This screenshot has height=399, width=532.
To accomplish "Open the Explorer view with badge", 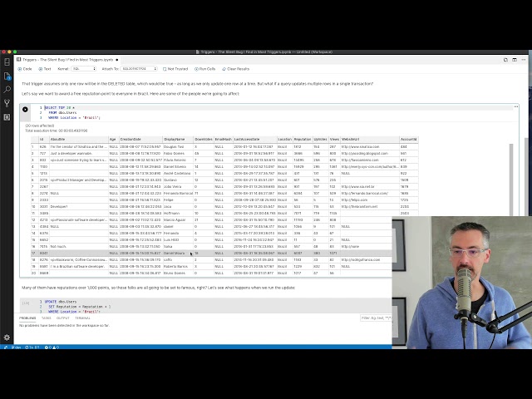I will click(7, 76).
